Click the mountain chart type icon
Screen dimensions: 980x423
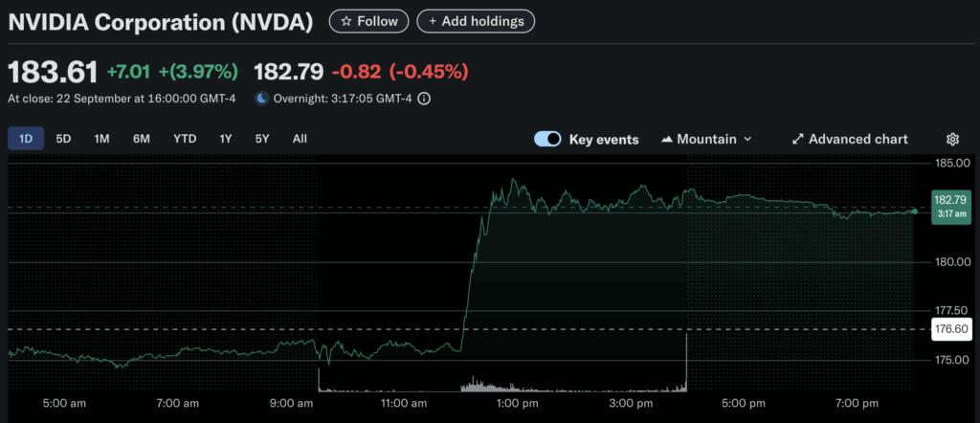click(667, 139)
